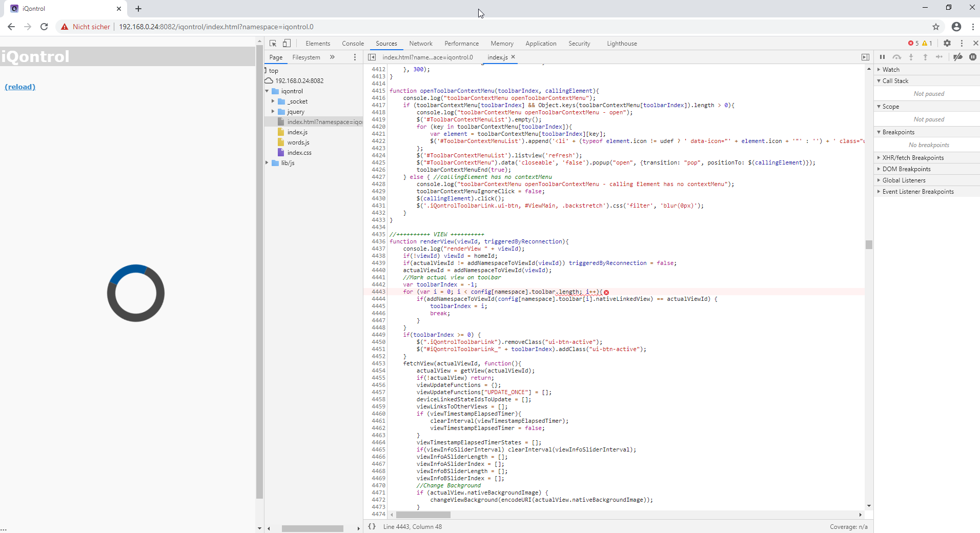
Task: Open the Memory tab
Action: [502, 44]
